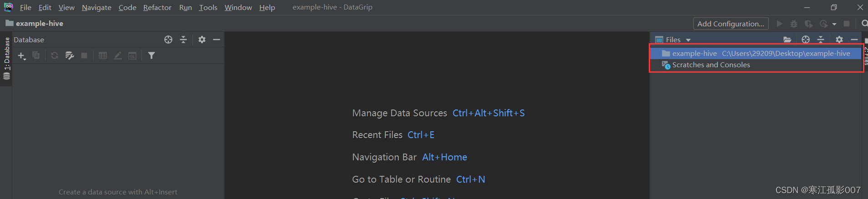Open Files panel gear settings
868x199 pixels.
(x=839, y=40)
